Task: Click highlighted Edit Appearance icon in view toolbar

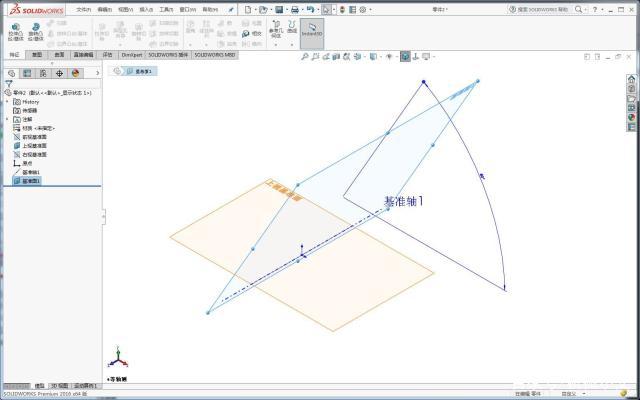Action: pos(405,57)
